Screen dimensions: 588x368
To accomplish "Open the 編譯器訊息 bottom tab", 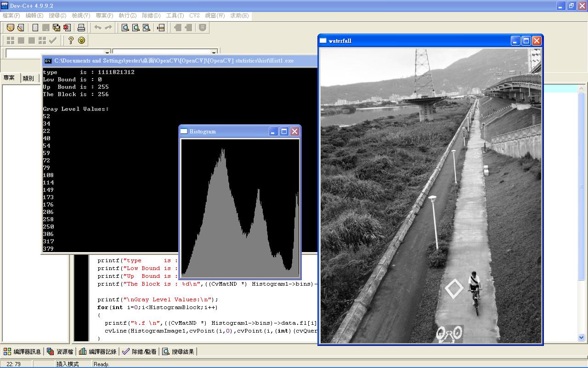I will (23, 351).
